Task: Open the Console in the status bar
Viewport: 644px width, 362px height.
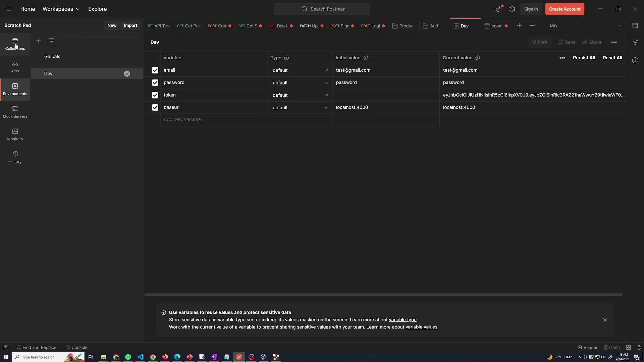Action: (76, 347)
